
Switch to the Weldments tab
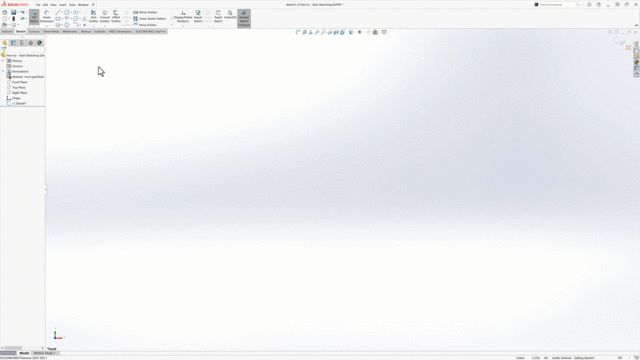pos(70,31)
